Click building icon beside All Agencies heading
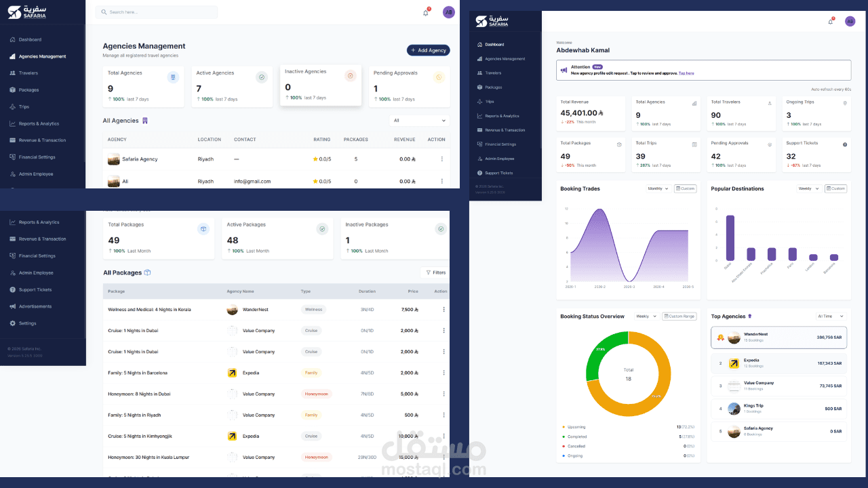The height and width of the screenshot is (488, 868). point(144,121)
